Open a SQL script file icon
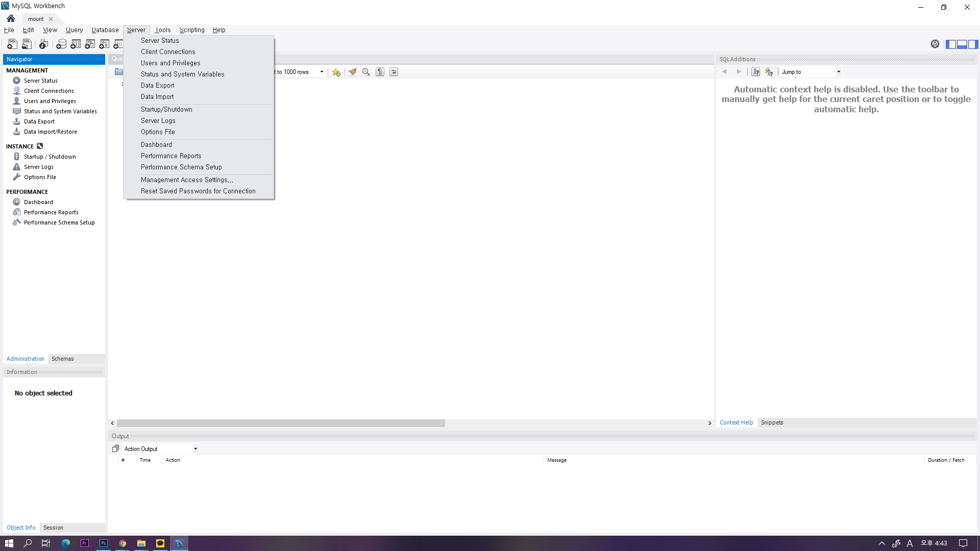This screenshot has width=980, height=551. tap(27, 44)
